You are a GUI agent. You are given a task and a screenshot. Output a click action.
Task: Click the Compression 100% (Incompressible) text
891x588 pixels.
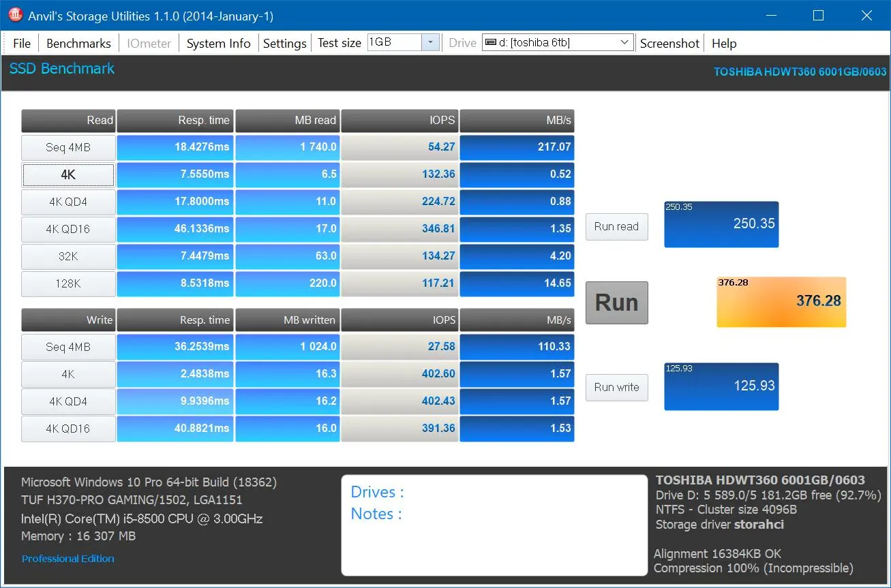(x=753, y=568)
